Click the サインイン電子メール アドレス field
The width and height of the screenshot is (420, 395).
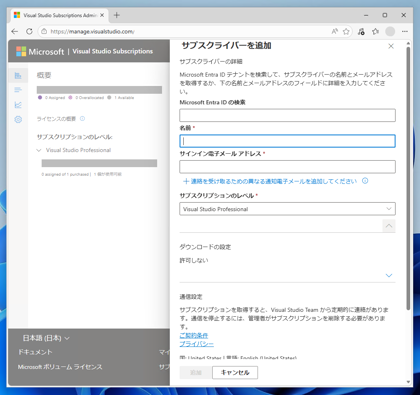[287, 167]
